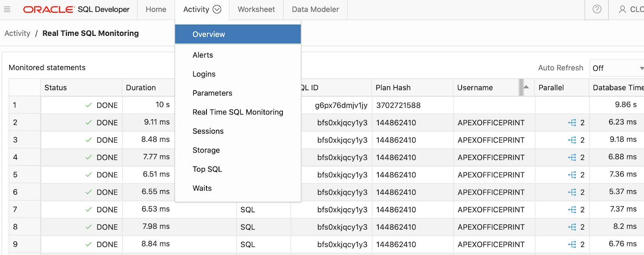644x255 pixels.
Task: Click the Plan Hash column header
Action: [x=393, y=87]
